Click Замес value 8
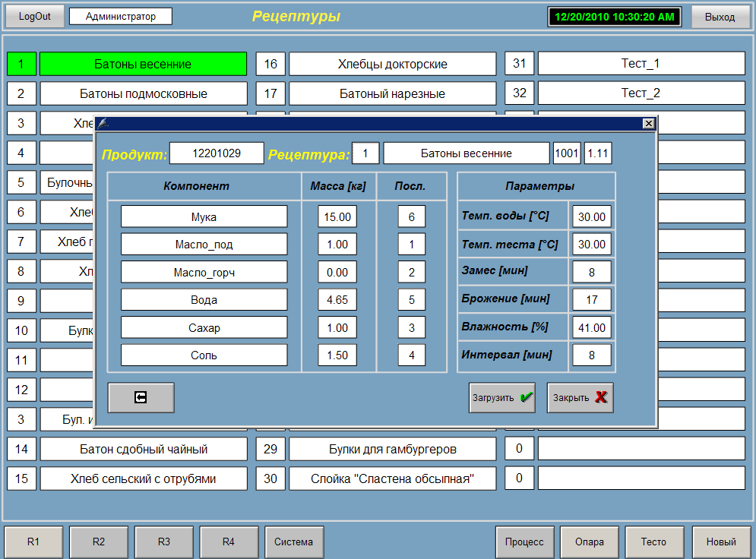The width and height of the screenshot is (756, 559). [592, 272]
